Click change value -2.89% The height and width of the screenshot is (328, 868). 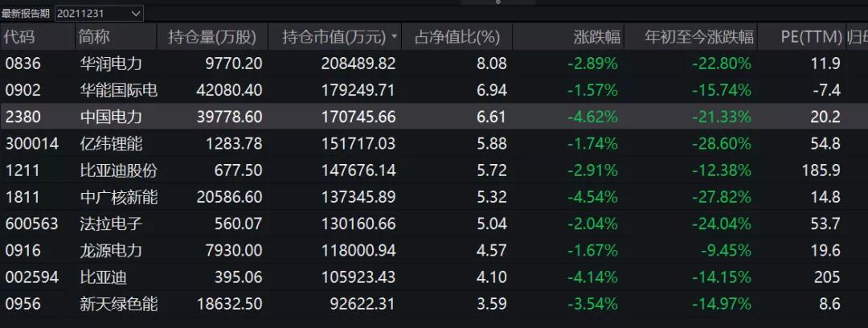pyautogui.click(x=592, y=64)
